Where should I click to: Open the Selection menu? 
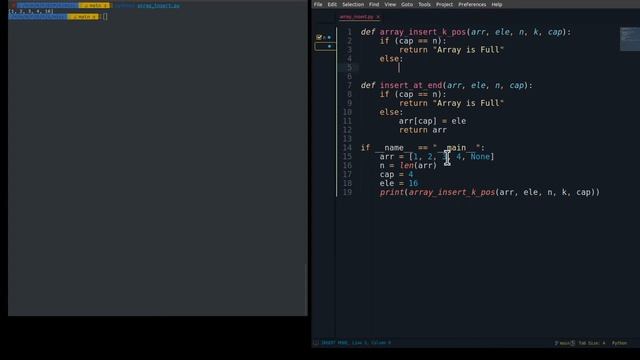[x=353, y=4]
